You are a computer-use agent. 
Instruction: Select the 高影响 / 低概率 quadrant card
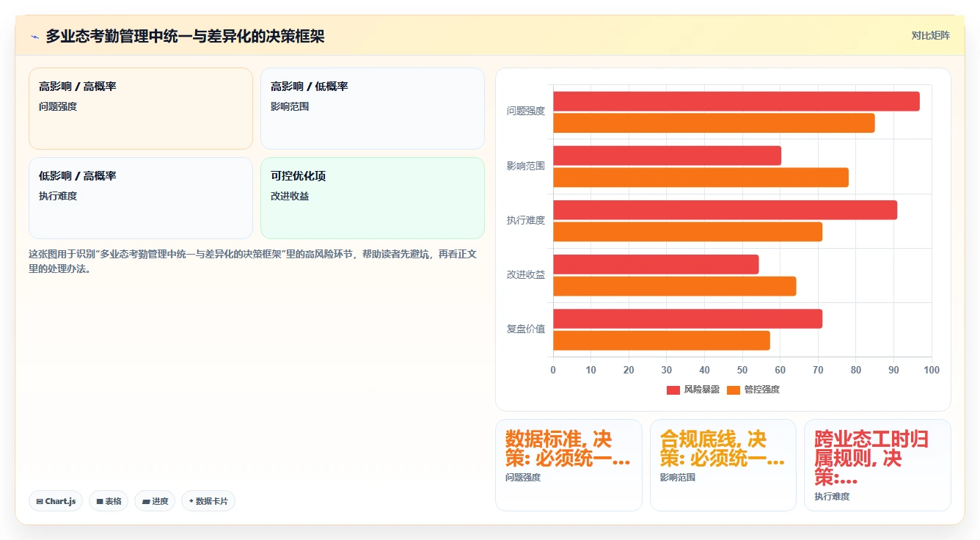(373, 109)
